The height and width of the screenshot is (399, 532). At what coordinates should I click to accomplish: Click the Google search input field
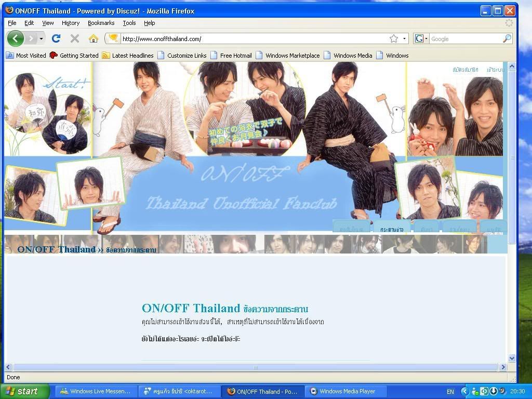coord(466,38)
